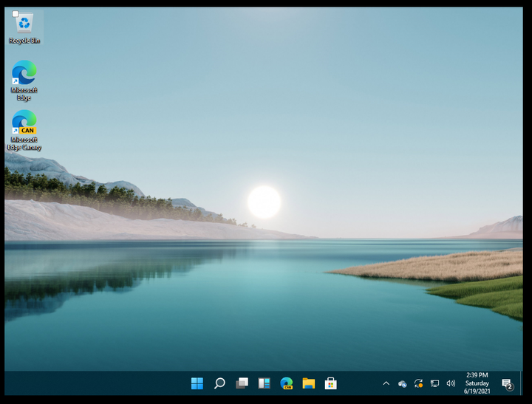Image resolution: width=532 pixels, height=404 pixels.
Task: Open taskbar Search magnifier
Action: 219,383
